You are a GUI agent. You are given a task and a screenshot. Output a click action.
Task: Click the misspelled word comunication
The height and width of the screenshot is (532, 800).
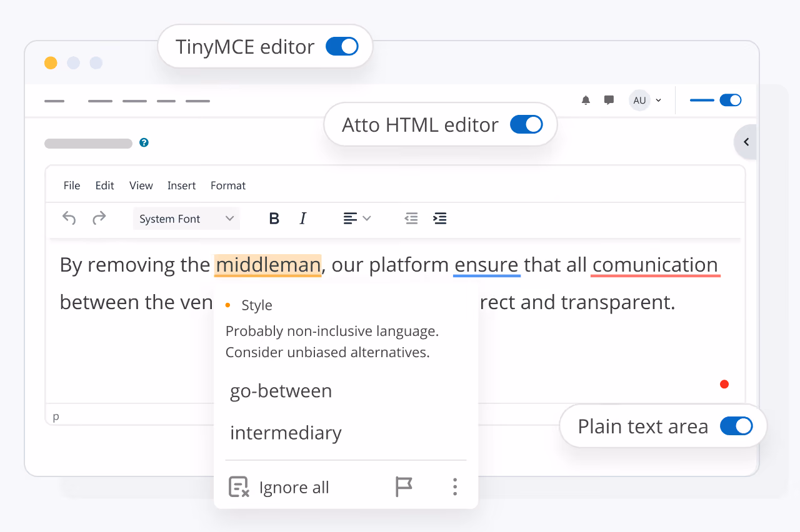pyautogui.click(x=655, y=265)
